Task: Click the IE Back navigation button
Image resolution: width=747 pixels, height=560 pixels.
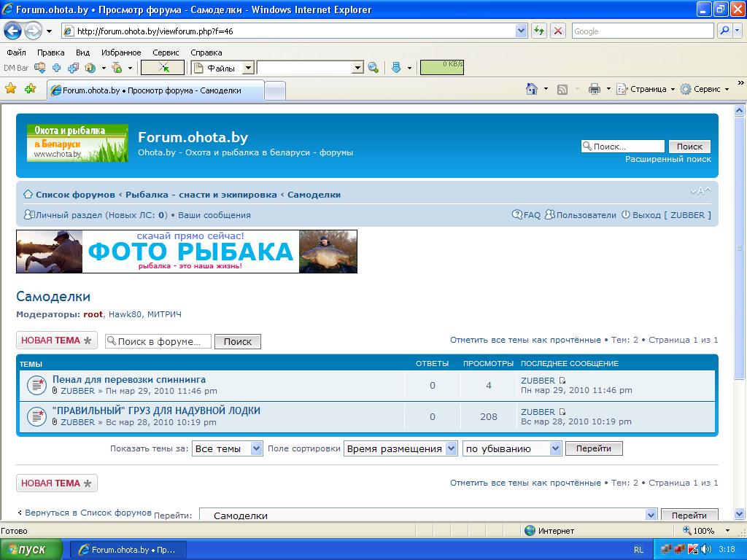Action: coord(12,31)
